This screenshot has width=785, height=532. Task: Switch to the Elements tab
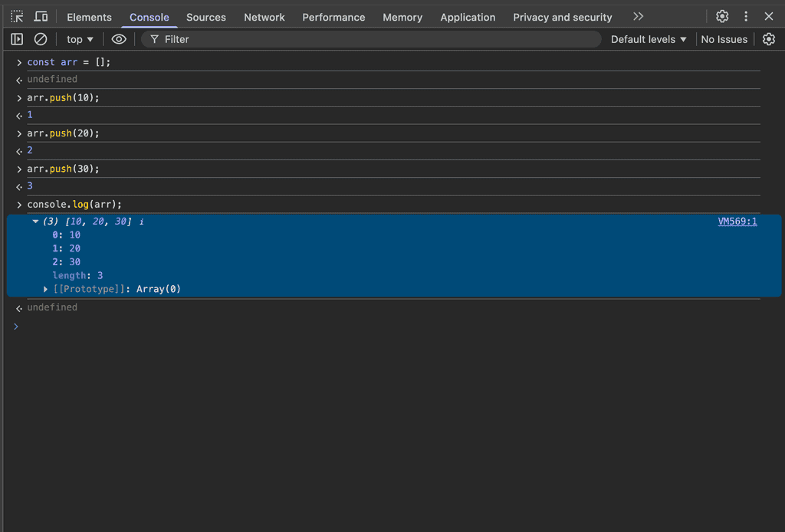coord(89,17)
